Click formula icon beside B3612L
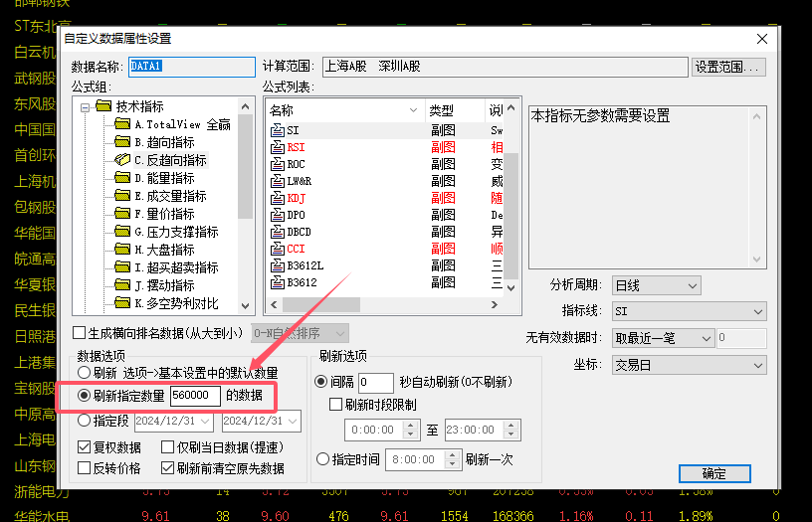Screen dimensions: 812x522 278,265
